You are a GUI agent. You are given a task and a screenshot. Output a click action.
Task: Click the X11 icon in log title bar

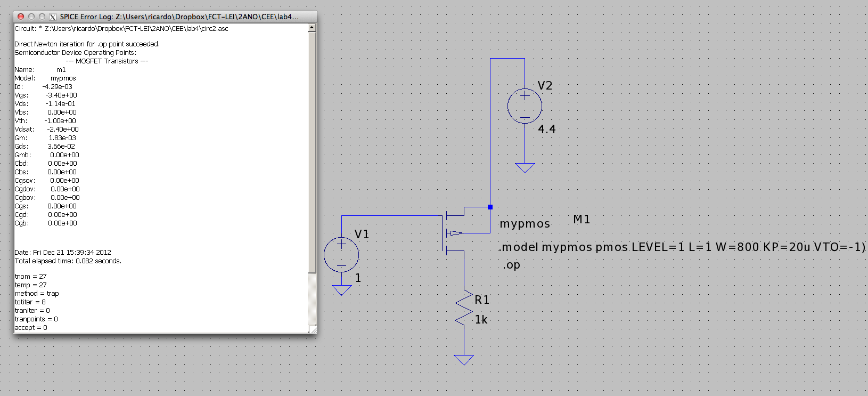(53, 17)
